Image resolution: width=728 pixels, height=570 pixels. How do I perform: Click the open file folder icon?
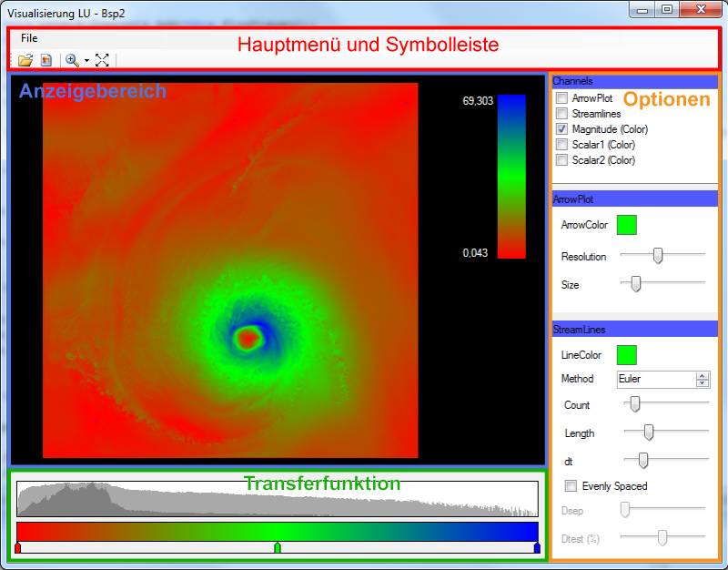[x=25, y=60]
